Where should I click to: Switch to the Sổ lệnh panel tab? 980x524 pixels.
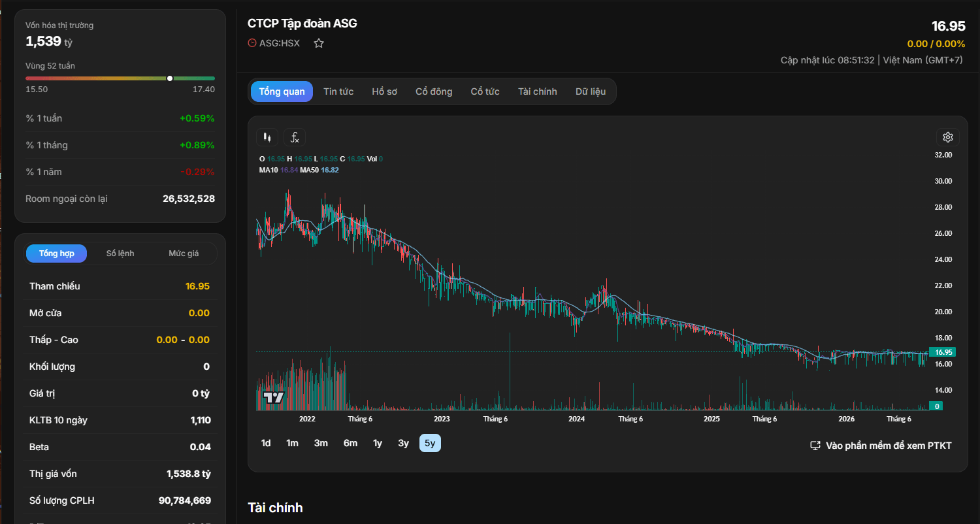120,254
